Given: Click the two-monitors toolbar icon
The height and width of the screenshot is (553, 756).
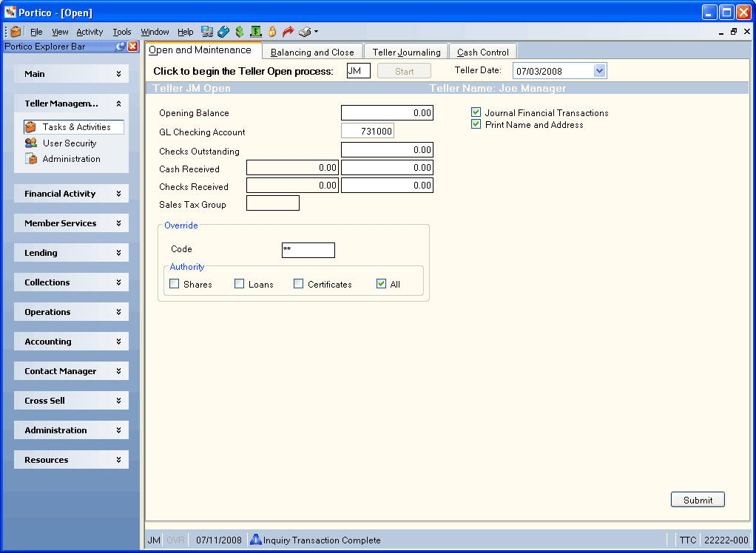Looking at the screenshot, I should click(207, 32).
